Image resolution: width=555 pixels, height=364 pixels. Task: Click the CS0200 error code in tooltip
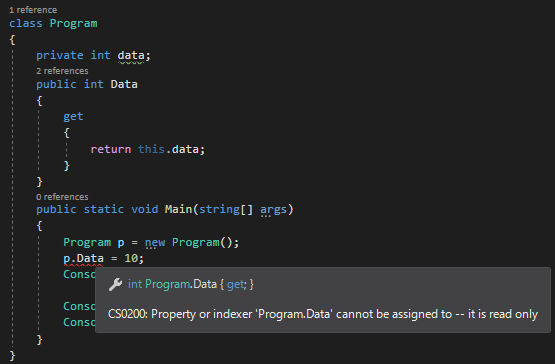[x=127, y=314]
